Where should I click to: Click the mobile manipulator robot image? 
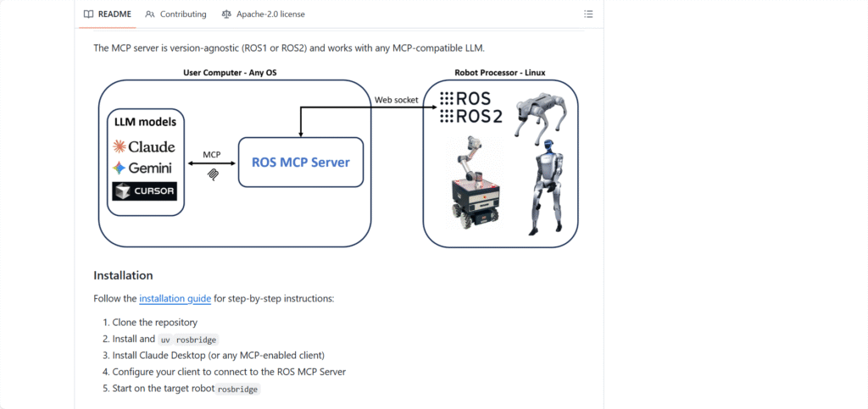click(474, 182)
